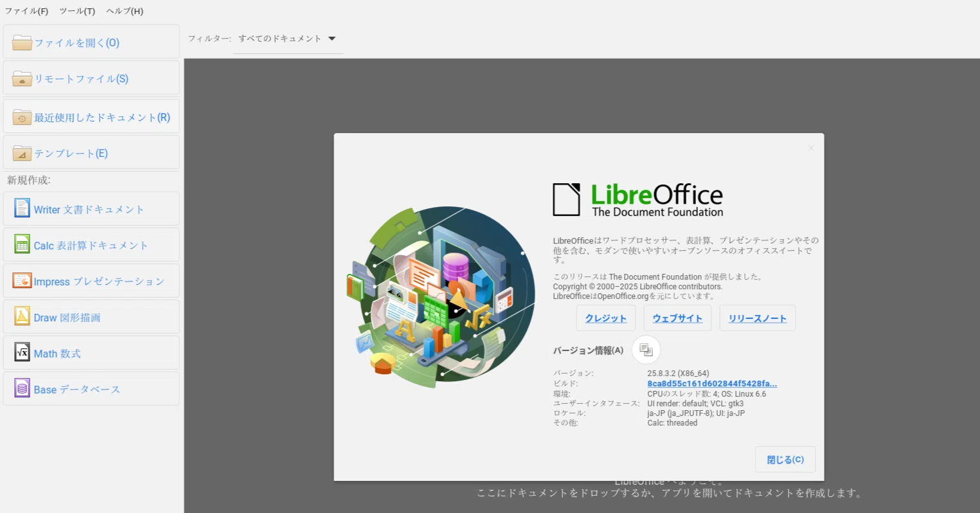
Task: Click the ファイルを開く(O) label
Action: tap(76, 43)
